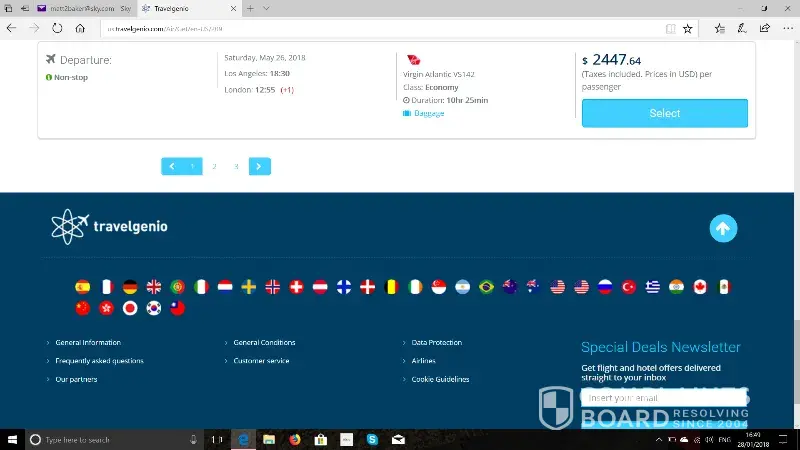The image size is (800, 450).
Task: Add page to favorites star
Action: 688,29
